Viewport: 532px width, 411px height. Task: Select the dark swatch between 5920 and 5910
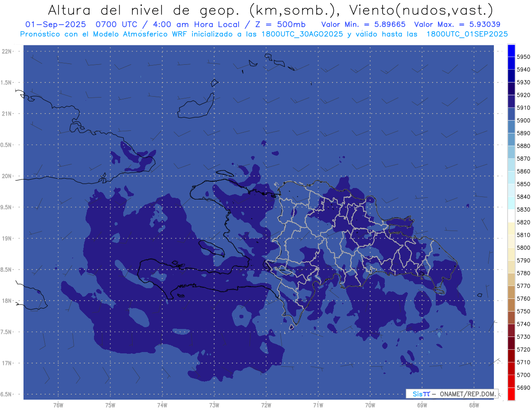coord(511,102)
